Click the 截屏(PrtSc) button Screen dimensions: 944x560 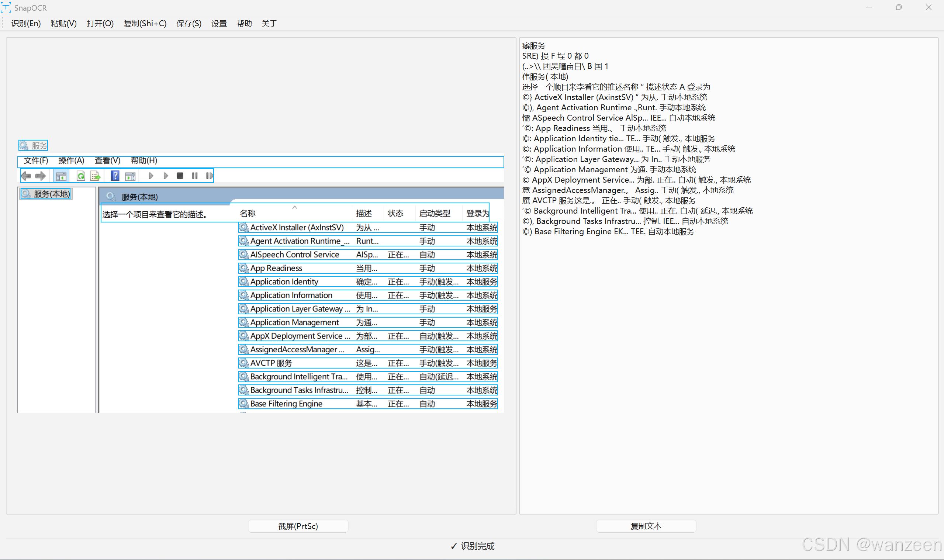pos(298,526)
